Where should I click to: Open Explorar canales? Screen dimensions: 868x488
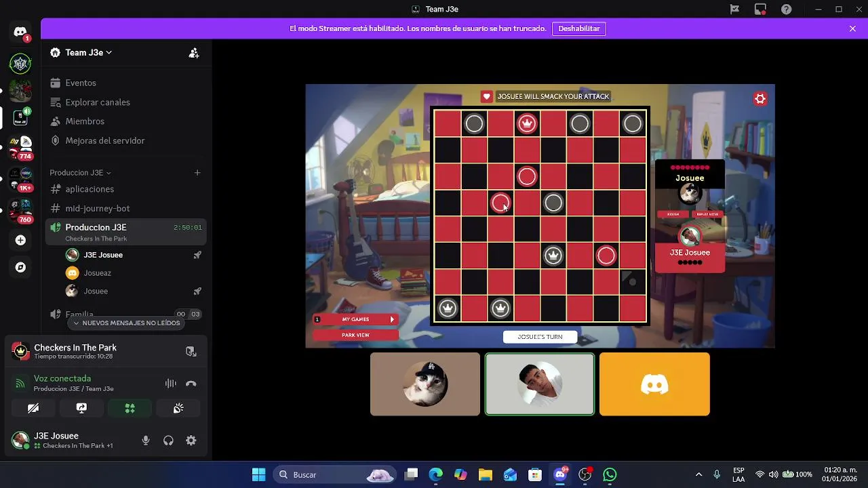click(x=126, y=102)
